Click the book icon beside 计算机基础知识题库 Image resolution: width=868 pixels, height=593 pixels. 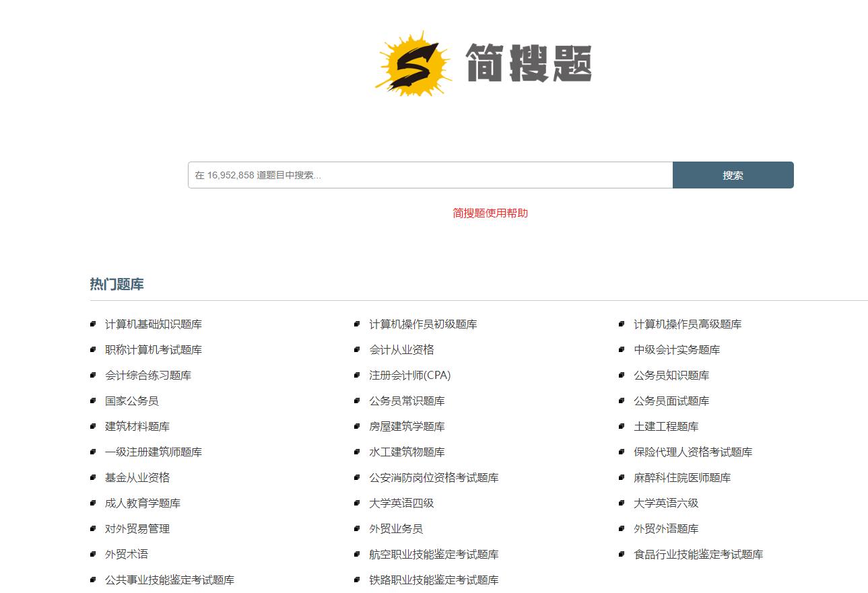pyautogui.click(x=94, y=324)
